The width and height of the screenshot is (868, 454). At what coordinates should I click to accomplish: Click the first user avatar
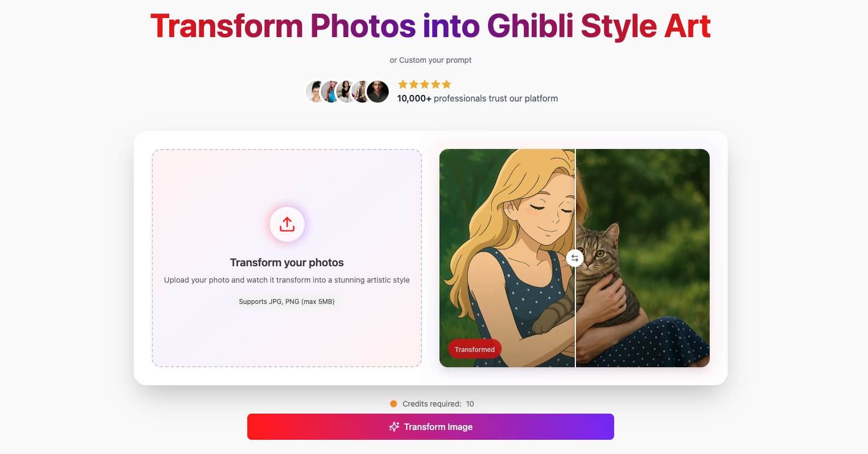coord(316,92)
